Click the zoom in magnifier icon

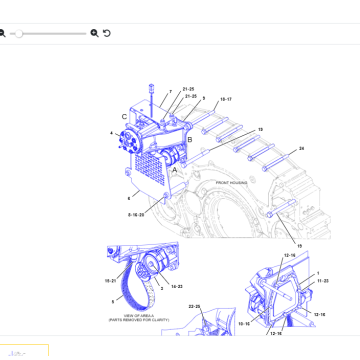pos(94,33)
